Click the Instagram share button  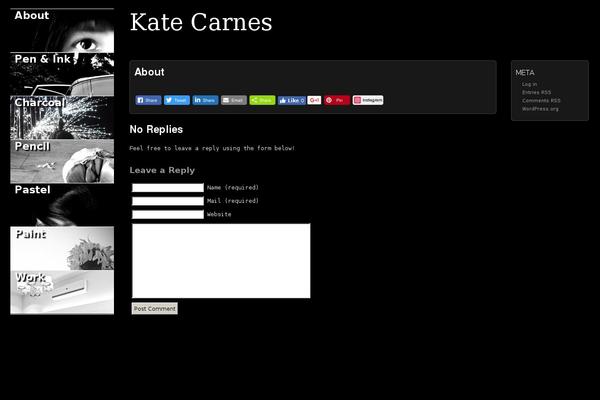pyautogui.click(x=368, y=100)
